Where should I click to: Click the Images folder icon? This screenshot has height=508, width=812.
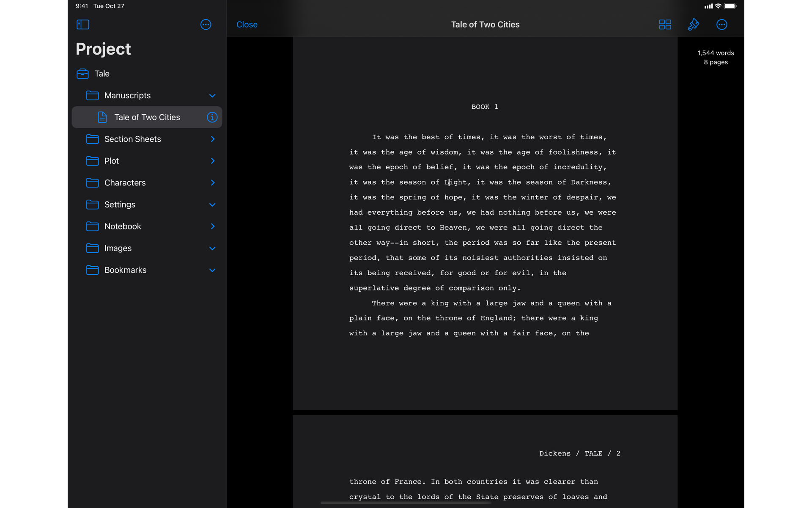pyautogui.click(x=92, y=248)
